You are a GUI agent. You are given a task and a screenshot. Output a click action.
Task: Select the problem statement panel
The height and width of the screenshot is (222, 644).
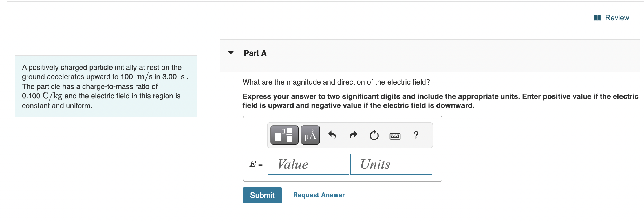click(x=106, y=86)
